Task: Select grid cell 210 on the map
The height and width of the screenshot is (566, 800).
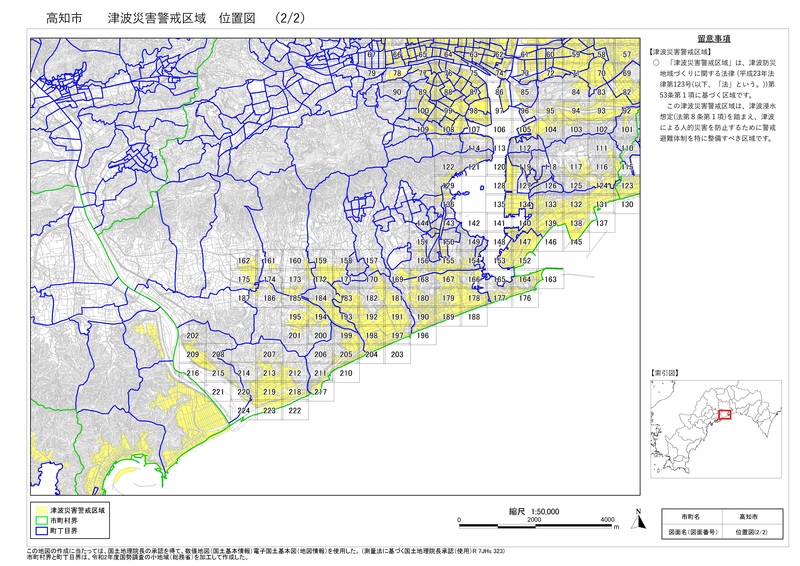Action: click(345, 374)
